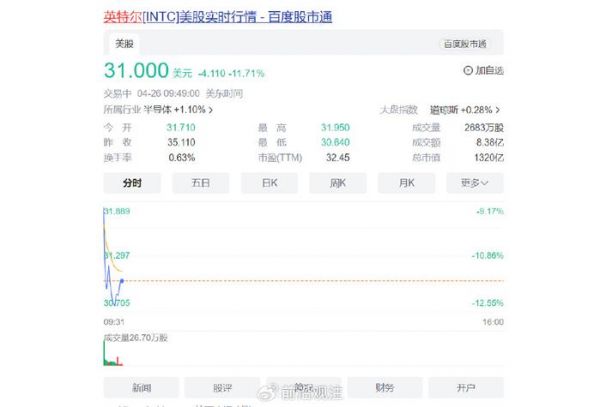Click the 开户 open account button
Screen dimensions: 600x407
coord(466,387)
